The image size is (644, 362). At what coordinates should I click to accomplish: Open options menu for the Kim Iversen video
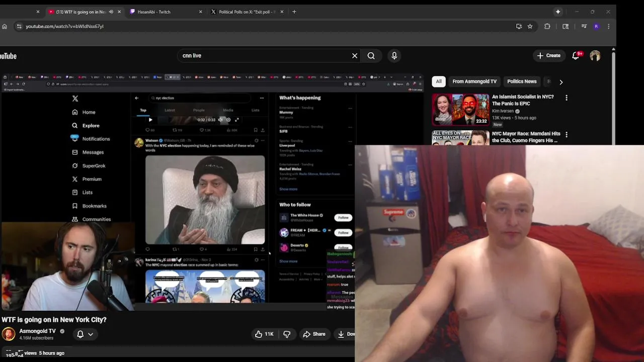pos(567,98)
